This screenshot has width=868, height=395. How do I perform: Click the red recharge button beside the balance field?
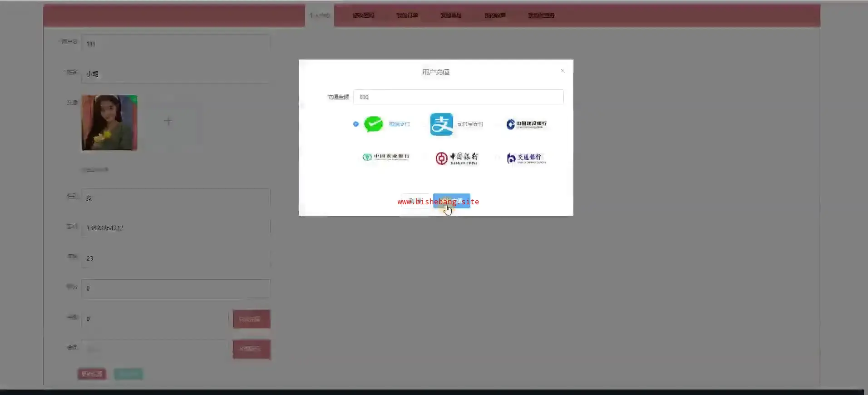coord(252,319)
